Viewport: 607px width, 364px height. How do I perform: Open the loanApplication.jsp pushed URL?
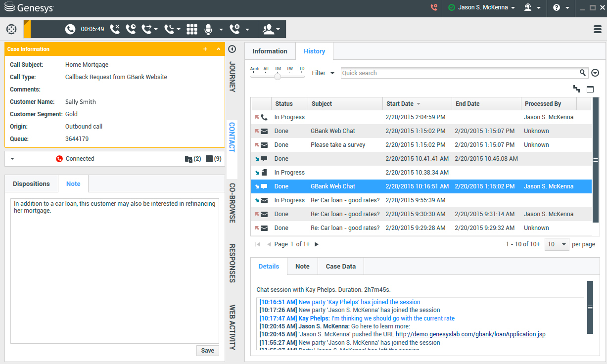tap(470, 334)
